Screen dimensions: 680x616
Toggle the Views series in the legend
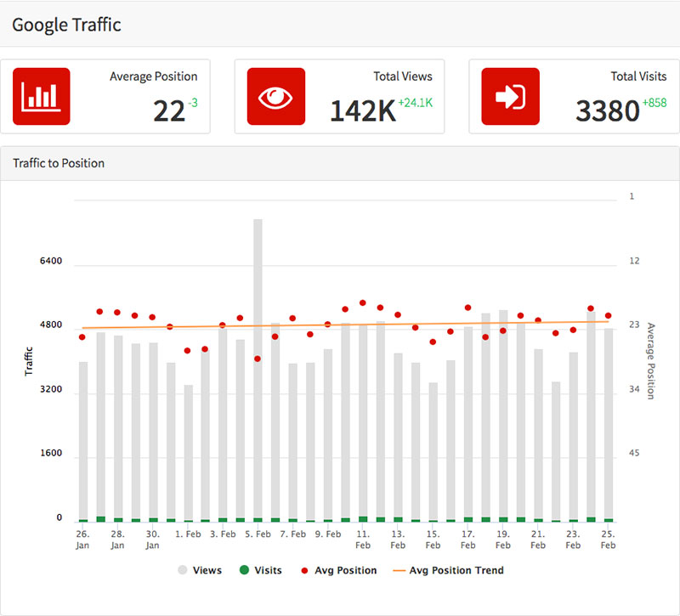click(x=200, y=570)
